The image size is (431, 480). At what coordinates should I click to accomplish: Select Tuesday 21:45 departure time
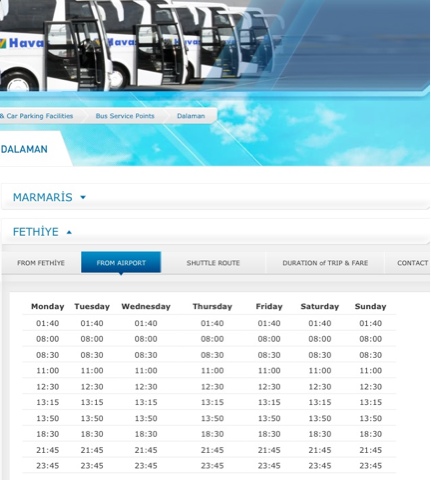[x=92, y=450]
